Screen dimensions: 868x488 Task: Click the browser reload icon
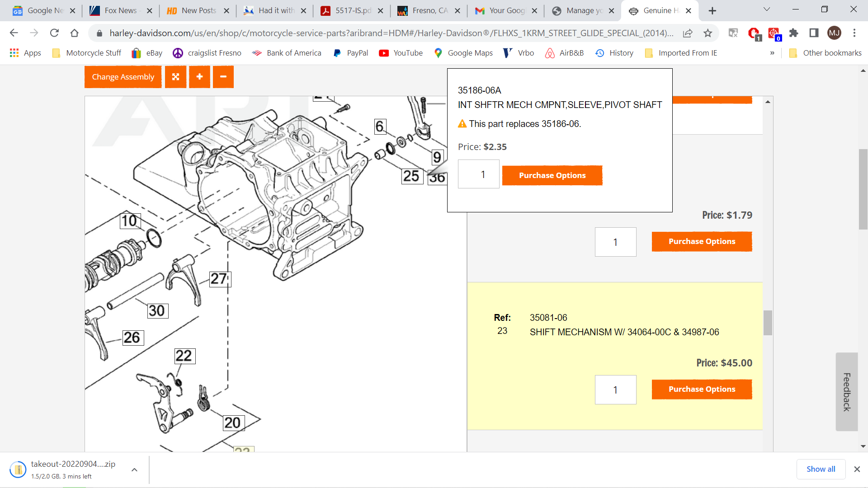[x=54, y=33]
